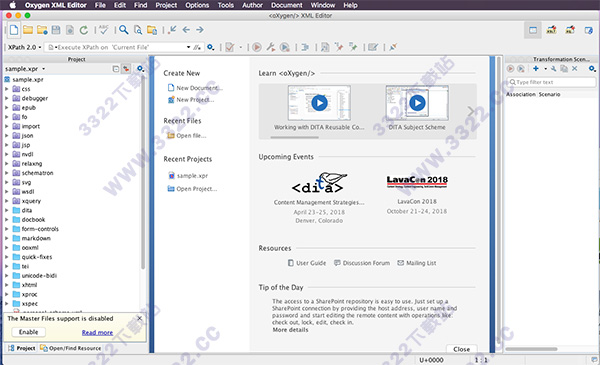
Task: Click New Project link
Action: [191, 100]
